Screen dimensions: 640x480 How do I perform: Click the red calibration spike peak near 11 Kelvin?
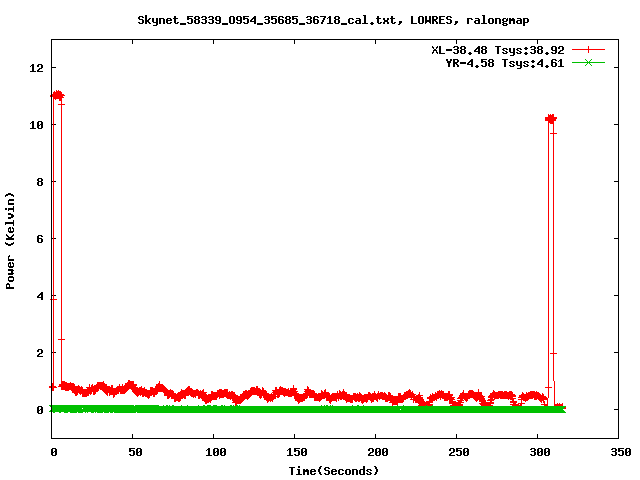point(58,96)
